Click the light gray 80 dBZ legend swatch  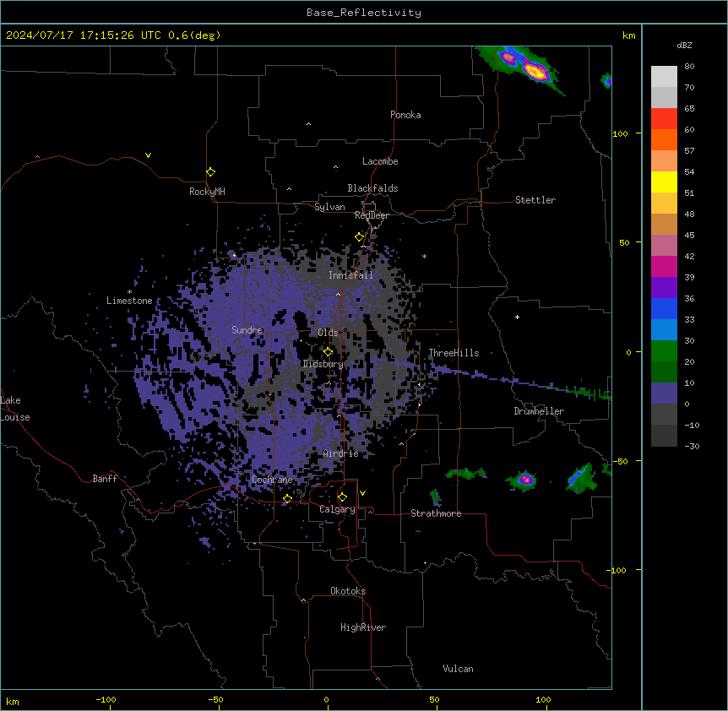click(664, 77)
